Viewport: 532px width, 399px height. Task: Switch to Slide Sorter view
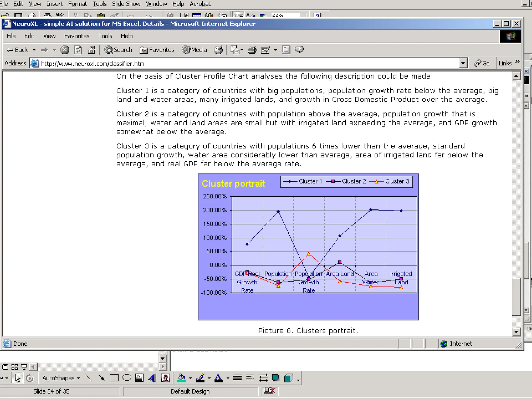(15, 367)
